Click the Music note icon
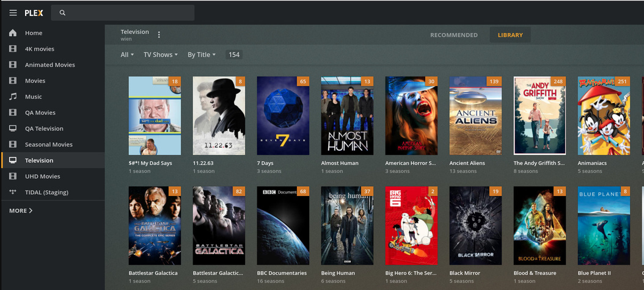Image resolution: width=644 pixels, height=290 pixels. (x=13, y=97)
